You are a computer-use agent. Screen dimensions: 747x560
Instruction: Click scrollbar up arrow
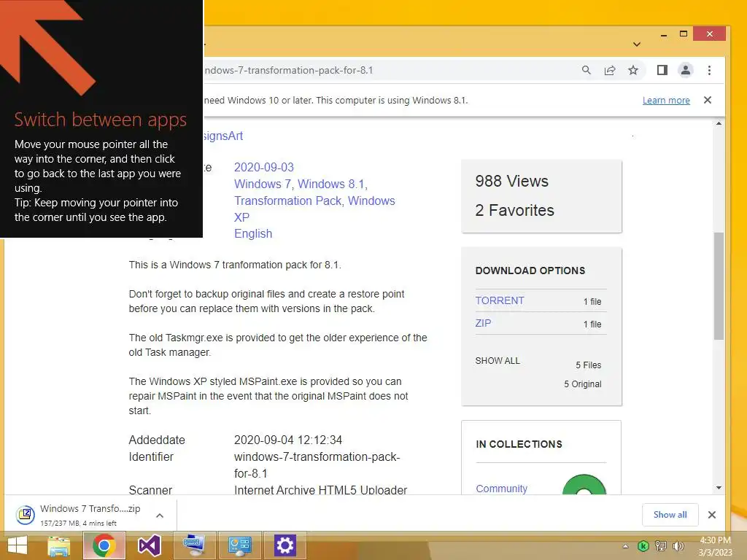point(719,124)
